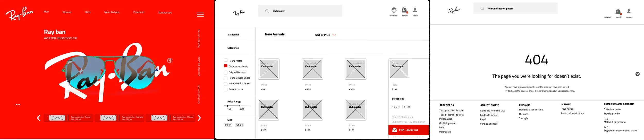Open Trova negozi footer link
Image resolution: width=644 pixels, height=140 pixels.
[x=567, y=109]
